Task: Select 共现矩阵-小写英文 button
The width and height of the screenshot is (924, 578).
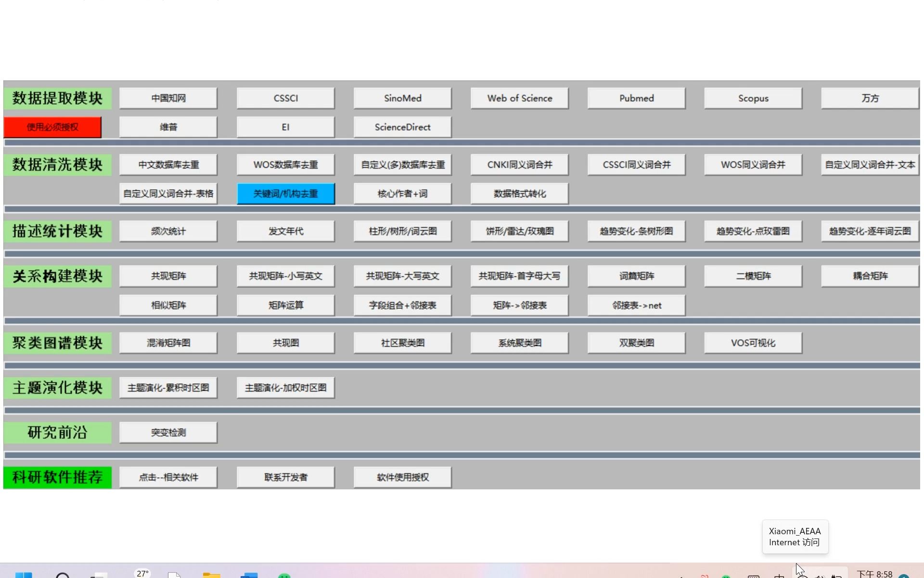Action: (x=286, y=276)
